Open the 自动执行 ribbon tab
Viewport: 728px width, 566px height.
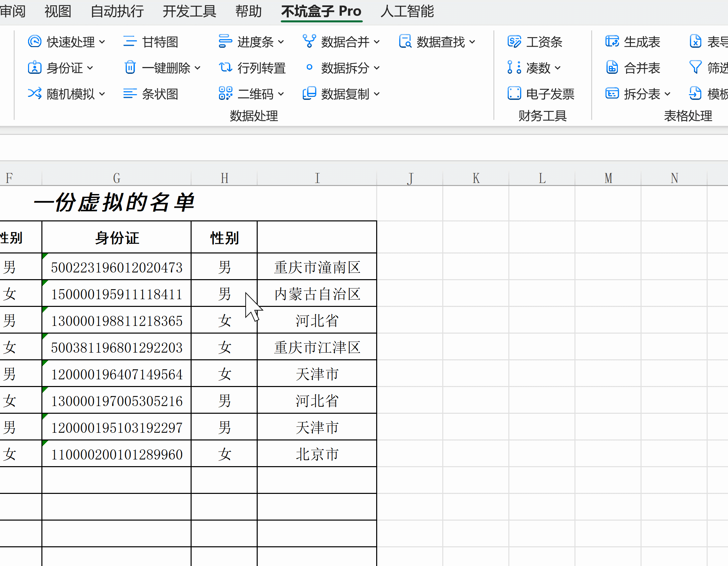click(x=117, y=11)
